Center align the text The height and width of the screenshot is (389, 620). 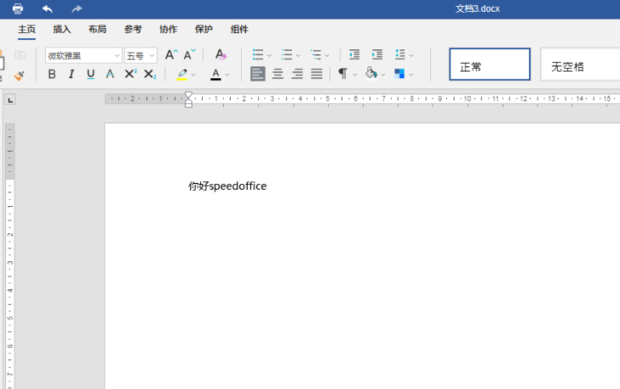(x=278, y=74)
